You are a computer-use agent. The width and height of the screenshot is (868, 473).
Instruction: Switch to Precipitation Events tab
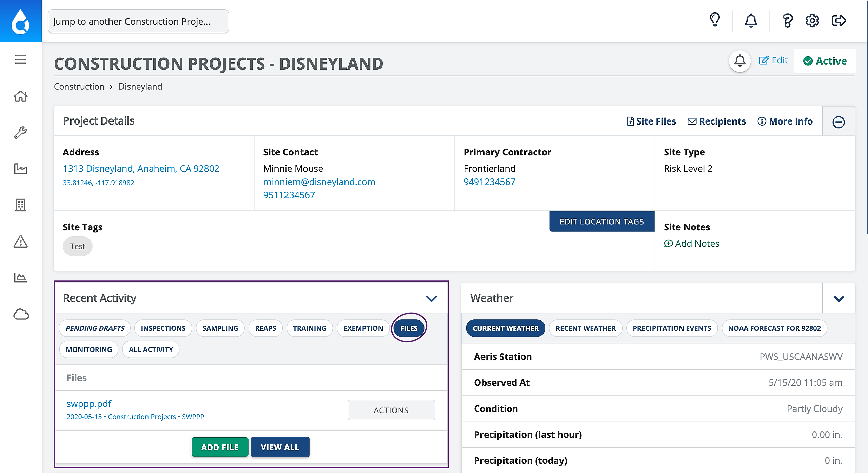(672, 328)
